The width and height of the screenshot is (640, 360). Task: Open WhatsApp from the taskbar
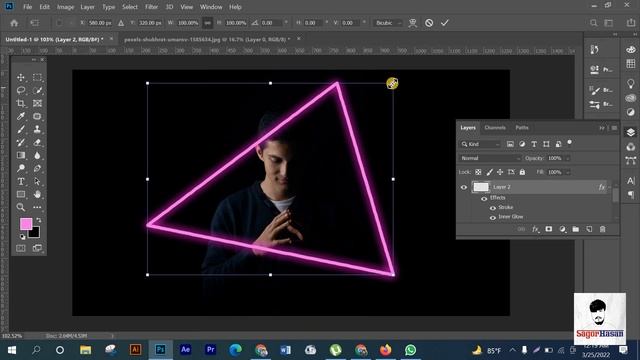pyautogui.click(x=411, y=350)
